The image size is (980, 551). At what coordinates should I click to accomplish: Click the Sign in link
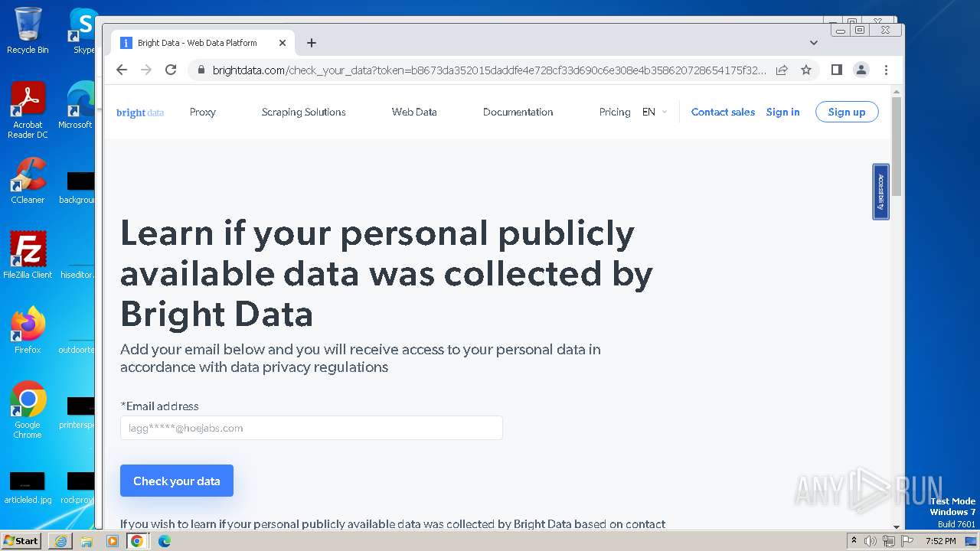click(x=782, y=112)
